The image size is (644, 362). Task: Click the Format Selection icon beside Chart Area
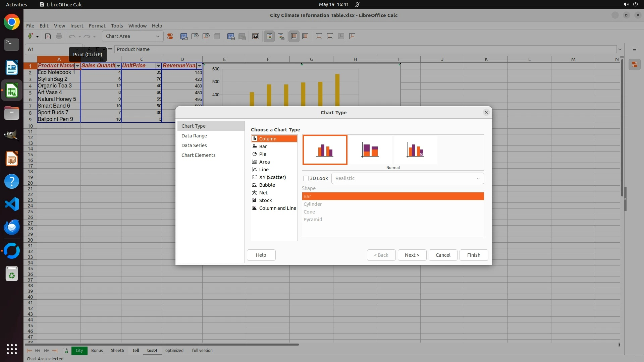tap(170, 36)
